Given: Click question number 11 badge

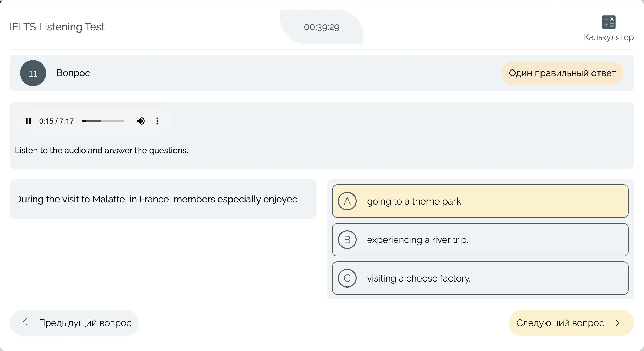Looking at the screenshot, I should pyautogui.click(x=33, y=73).
